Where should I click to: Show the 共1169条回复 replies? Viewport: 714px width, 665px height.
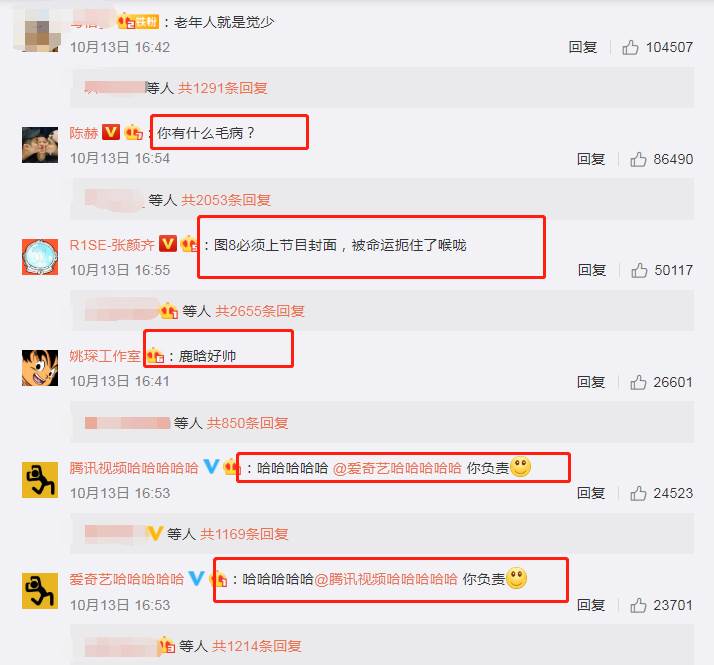point(244,534)
